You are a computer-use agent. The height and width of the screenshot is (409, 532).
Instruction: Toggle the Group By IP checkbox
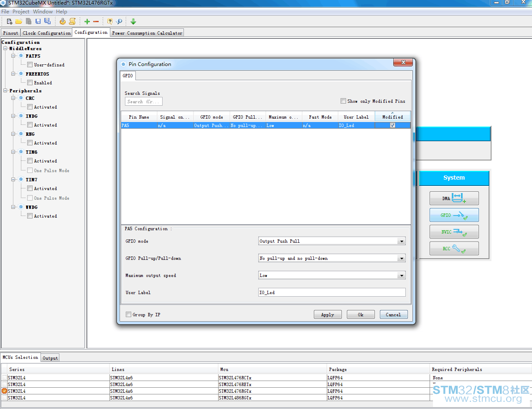click(128, 314)
